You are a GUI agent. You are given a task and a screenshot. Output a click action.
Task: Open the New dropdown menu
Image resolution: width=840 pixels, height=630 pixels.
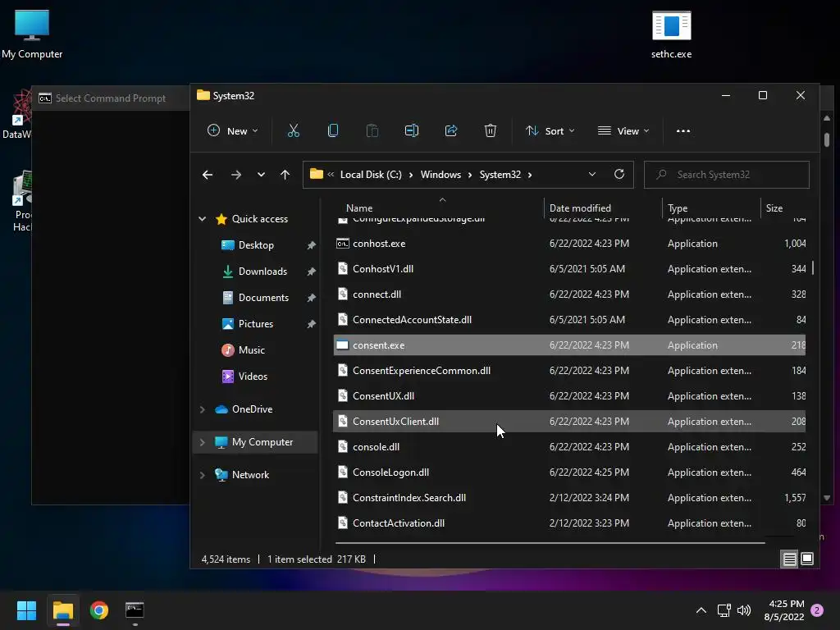click(x=232, y=130)
